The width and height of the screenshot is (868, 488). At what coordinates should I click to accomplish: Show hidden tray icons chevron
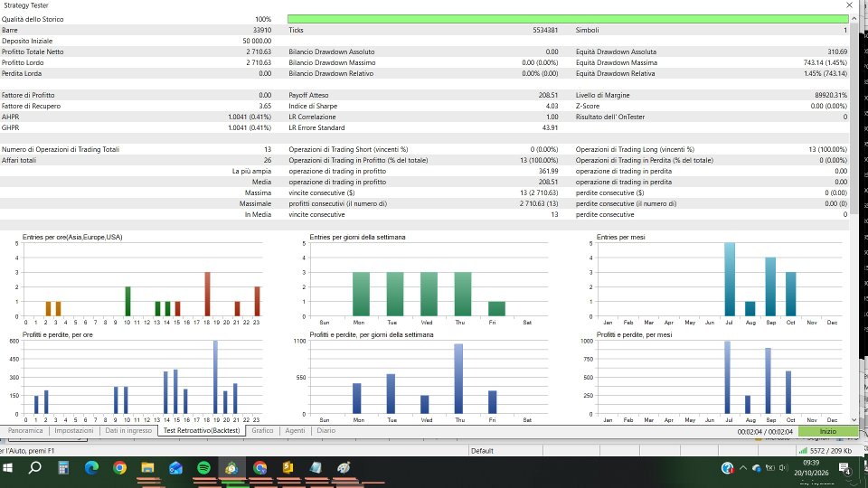(743, 468)
